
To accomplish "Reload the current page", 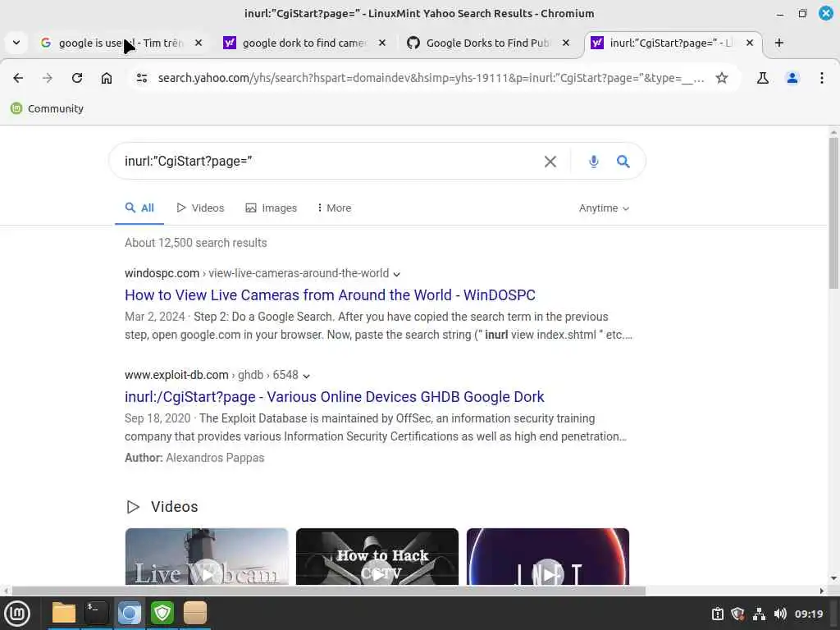I will point(77,78).
